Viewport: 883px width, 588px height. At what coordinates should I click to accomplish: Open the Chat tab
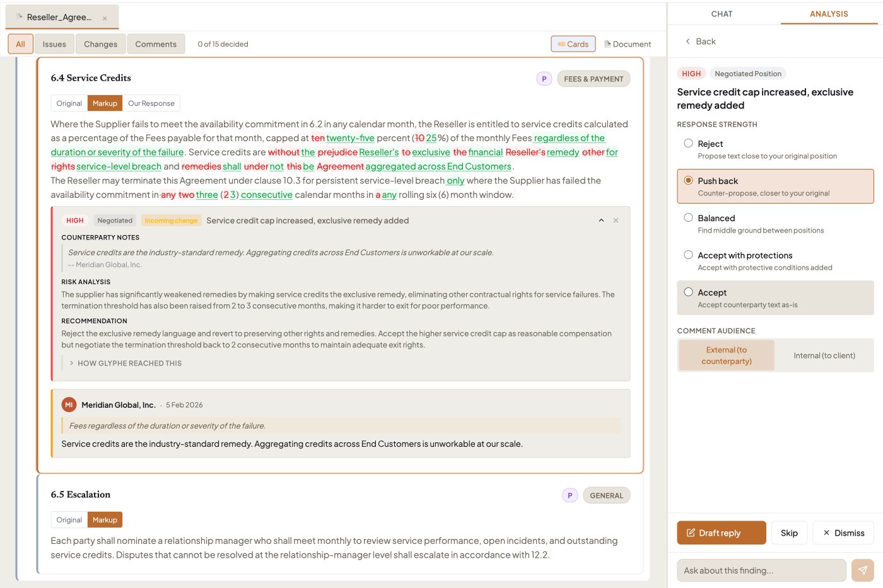tap(722, 14)
